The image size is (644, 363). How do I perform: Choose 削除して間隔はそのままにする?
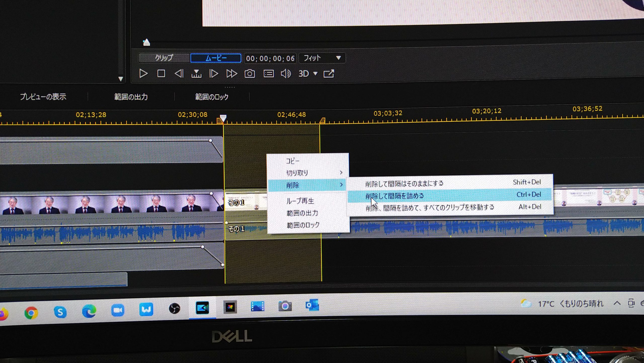pos(450,183)
